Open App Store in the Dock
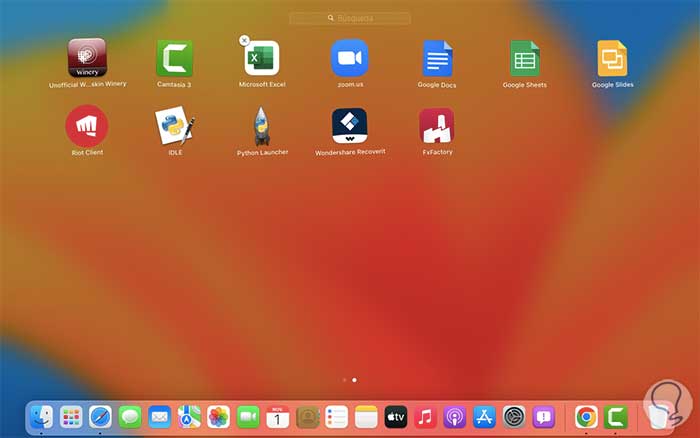 coord(484,417)
